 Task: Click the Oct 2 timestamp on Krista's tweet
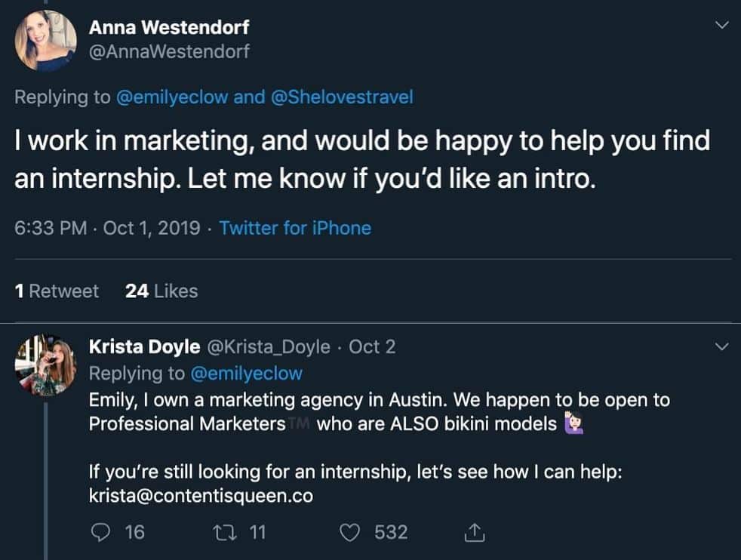pyautogui.click(x=372, y=346)
